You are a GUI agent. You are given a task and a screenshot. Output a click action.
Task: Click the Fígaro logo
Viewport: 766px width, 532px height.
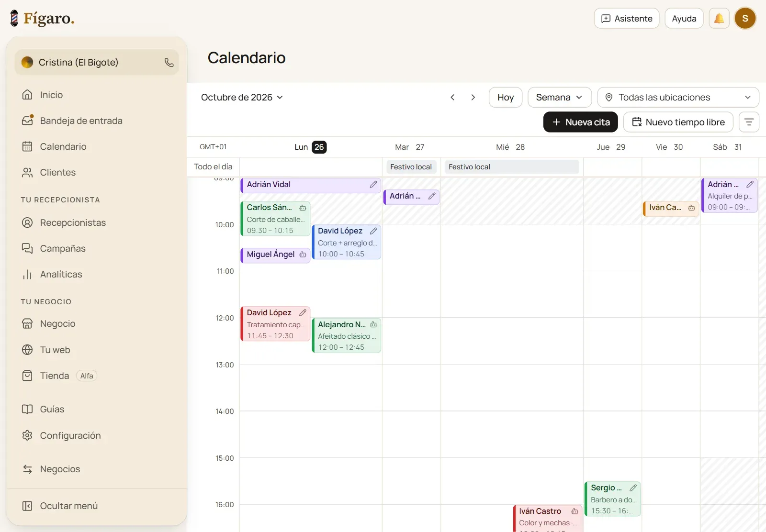tap(42, 19)
